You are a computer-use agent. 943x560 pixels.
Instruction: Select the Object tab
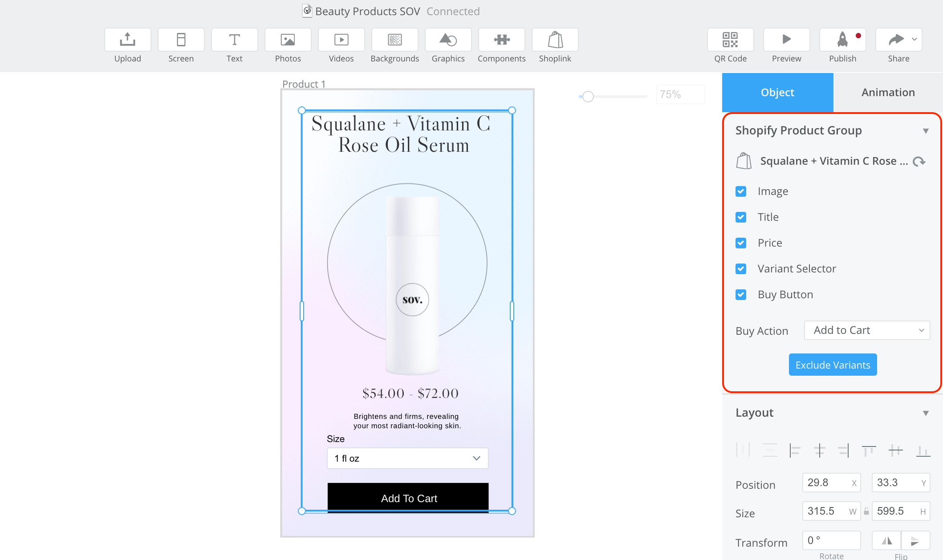coord(777,93)
